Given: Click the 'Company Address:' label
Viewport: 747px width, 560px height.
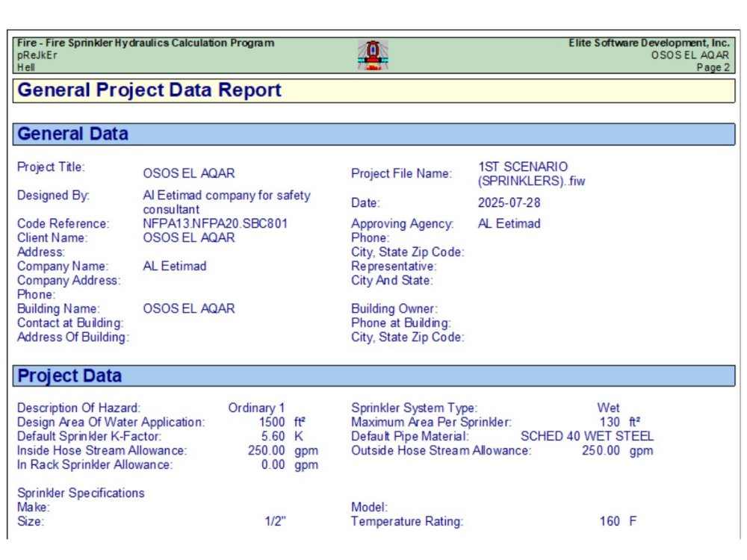Looking at the screenshot, I should click(x=69, y=281).
